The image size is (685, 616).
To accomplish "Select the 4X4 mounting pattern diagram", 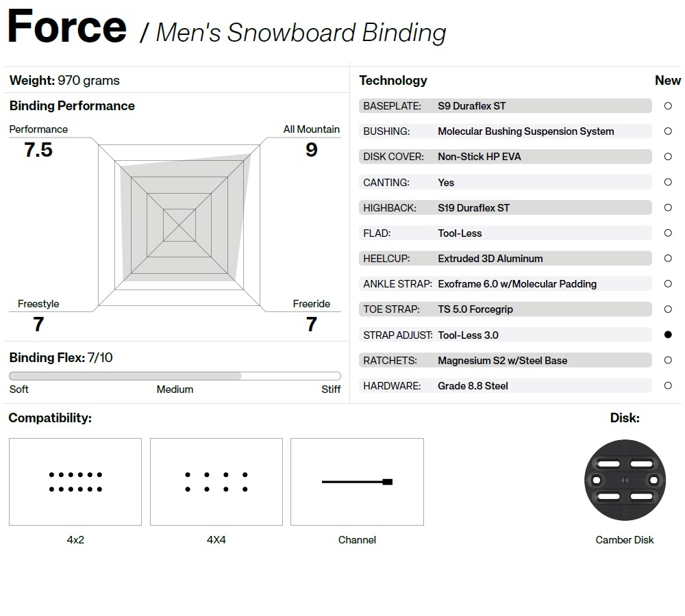I will click(x=216, y=482).
